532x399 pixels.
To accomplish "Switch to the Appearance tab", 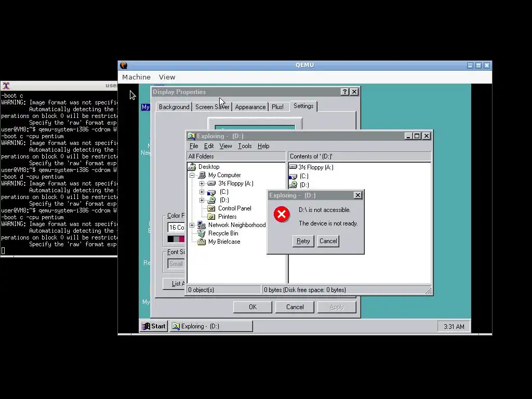I will pos(250,107).
